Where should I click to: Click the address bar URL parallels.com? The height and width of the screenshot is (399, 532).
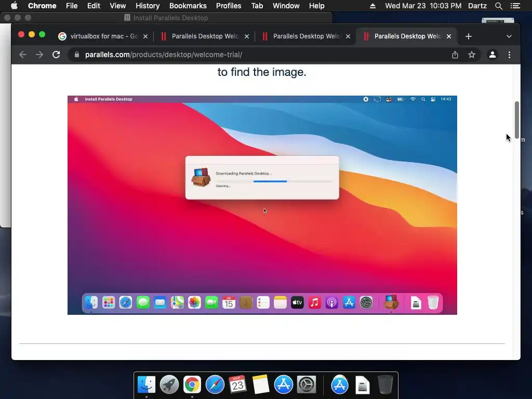click(x=164, y=55)
